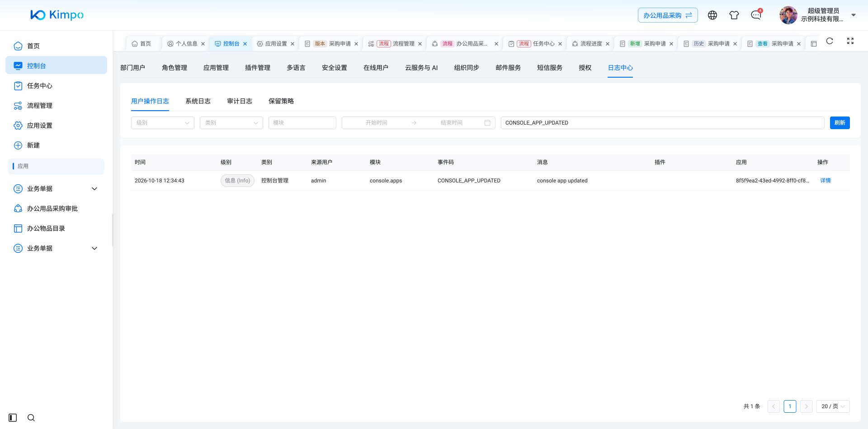The image size is (868, 429).
Task: Toggle fullscreen mode icon
Action: click(x=850, y=41)
